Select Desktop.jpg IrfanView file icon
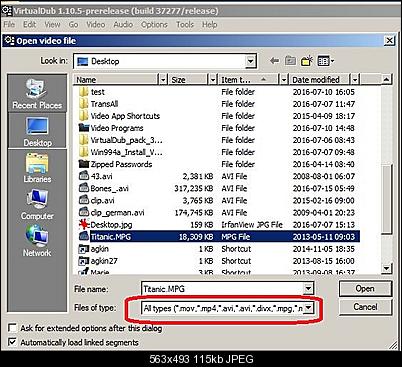Screen dimensions: 402x367 coord(84,224)
